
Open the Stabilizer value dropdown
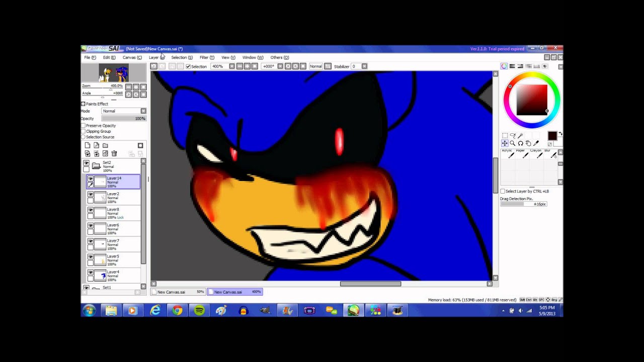pyautogui.click(x=365, y=66)
